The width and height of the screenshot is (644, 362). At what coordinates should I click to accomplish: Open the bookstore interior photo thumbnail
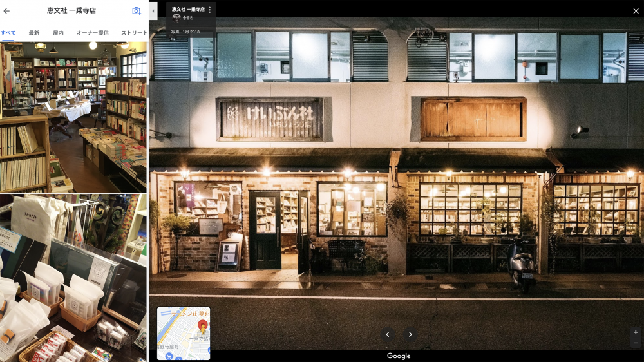73,117
